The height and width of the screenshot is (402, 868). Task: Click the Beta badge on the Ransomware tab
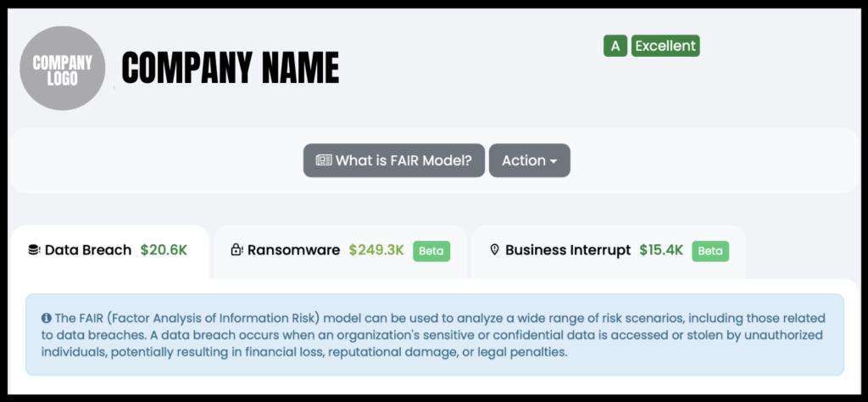point(431,251)
